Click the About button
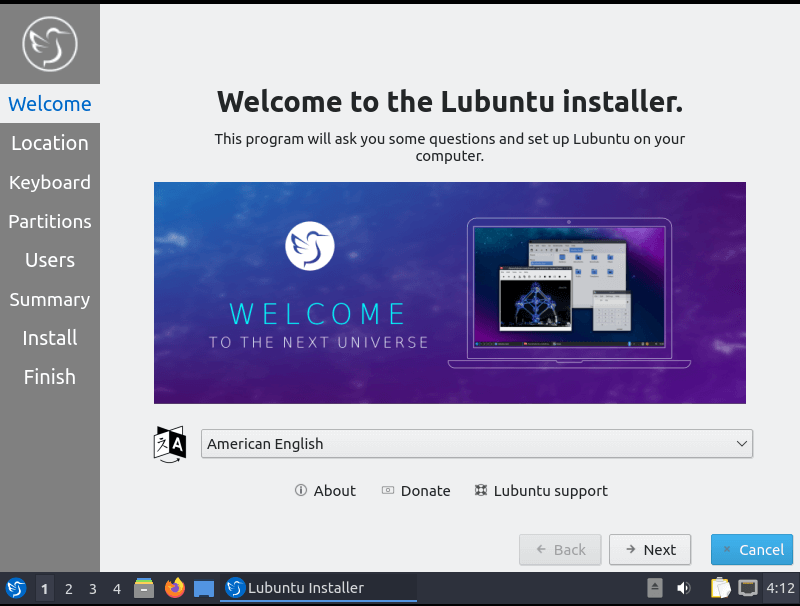Screen dimensions: 800x606 (x=326, y=491)
